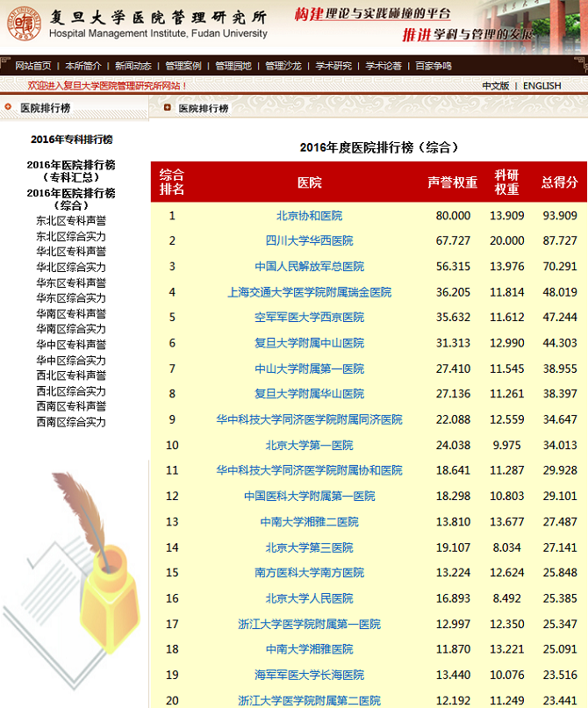Go to 本所简介 menu item

(x=82, y=66)
